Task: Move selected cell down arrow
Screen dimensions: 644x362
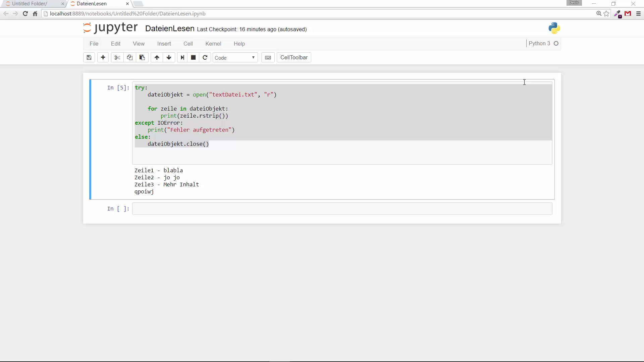Action: click(169, 58)
